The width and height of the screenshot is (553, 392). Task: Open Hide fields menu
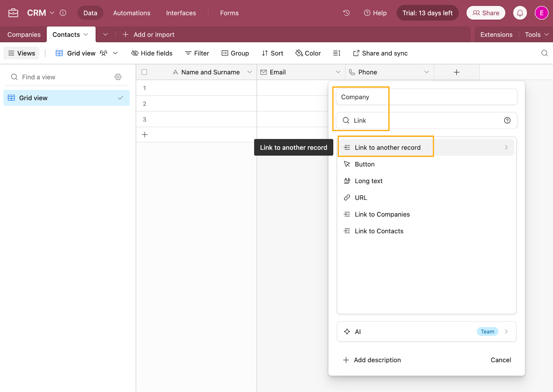(x=152, y=53)
